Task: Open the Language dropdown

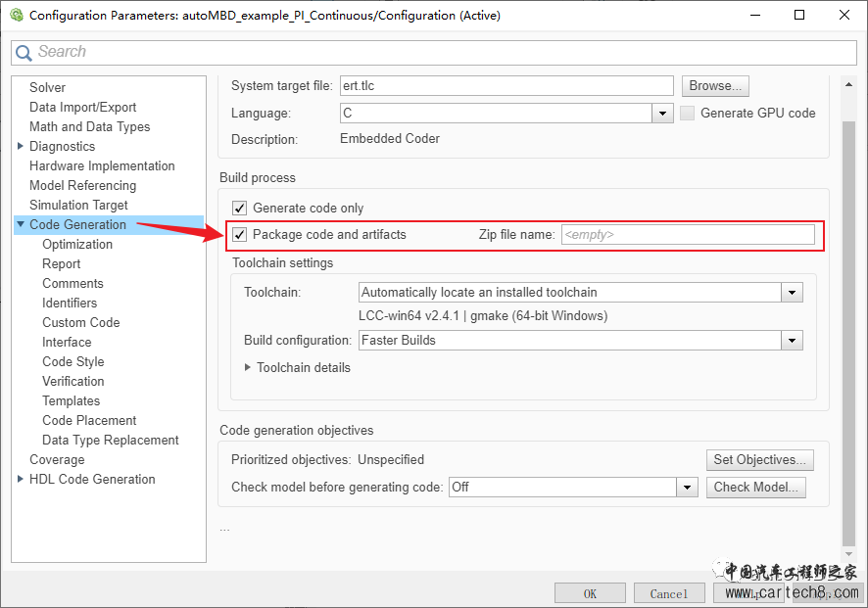Action: pos(662,114)
